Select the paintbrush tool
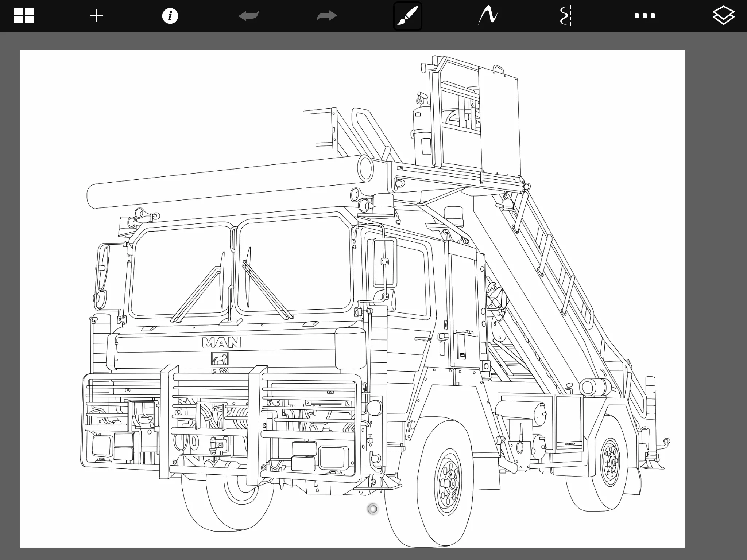The width and height of the screenshot is (747, 560). [407, 16]
